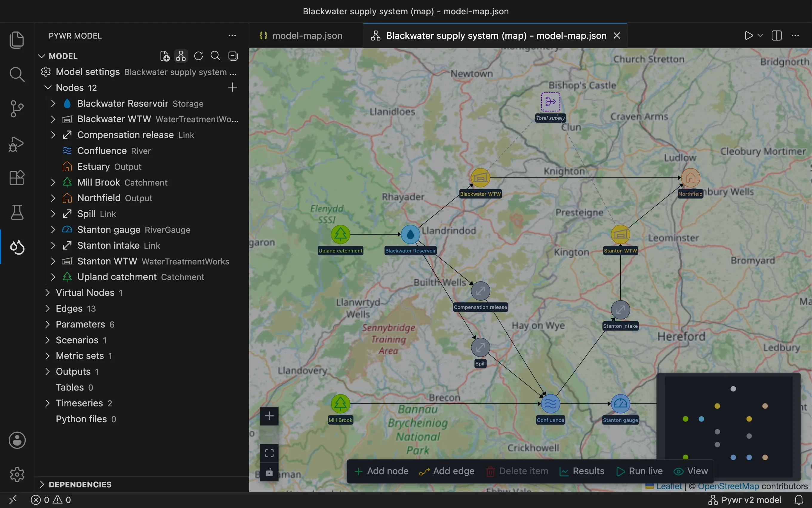The image size is (812, 508).
Task: Expand the DEPENDENCIES section
Action: (x=41, y=484)
